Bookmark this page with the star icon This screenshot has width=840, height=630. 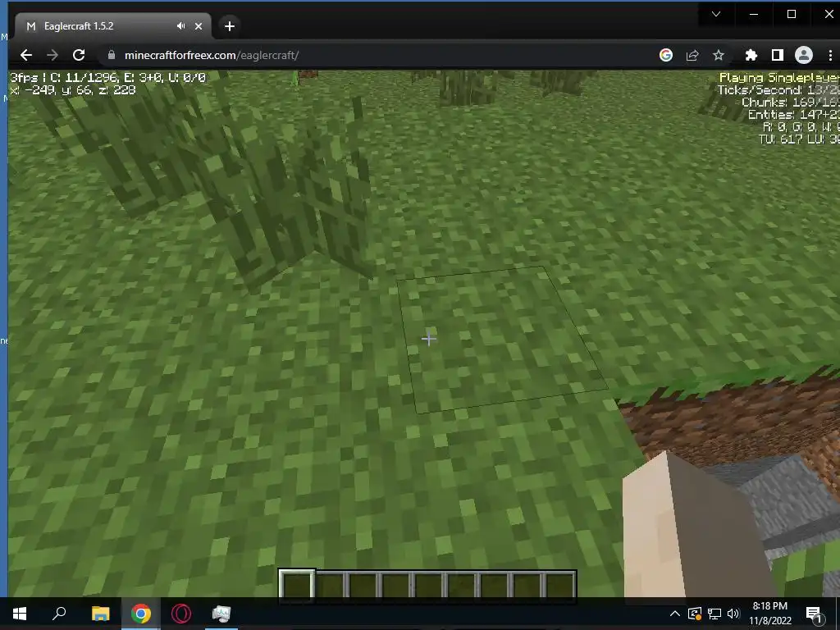[719, 55]
